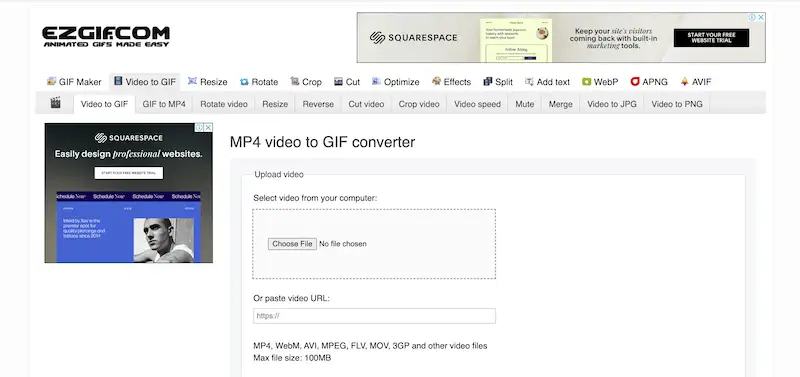
Task: Click the 'MP4 video to GIF converter' heading
Action: [322, 142]
